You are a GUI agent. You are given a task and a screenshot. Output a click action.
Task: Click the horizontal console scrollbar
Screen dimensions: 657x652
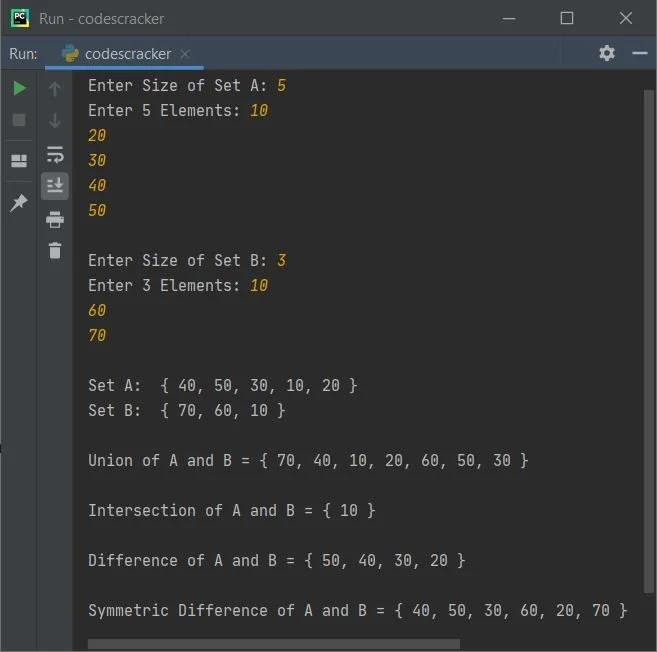274,644
